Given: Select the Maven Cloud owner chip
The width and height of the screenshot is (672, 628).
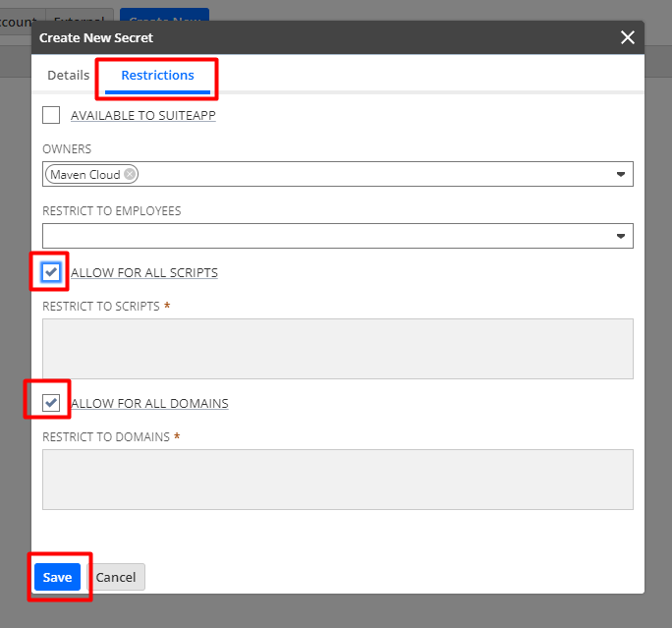Looking at the screenshot, I should [85, 174].
